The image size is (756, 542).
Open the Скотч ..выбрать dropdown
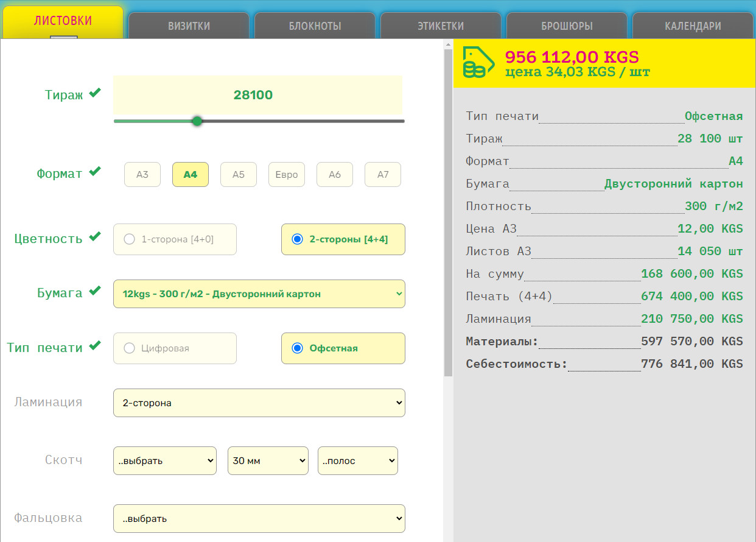(165, 461)
